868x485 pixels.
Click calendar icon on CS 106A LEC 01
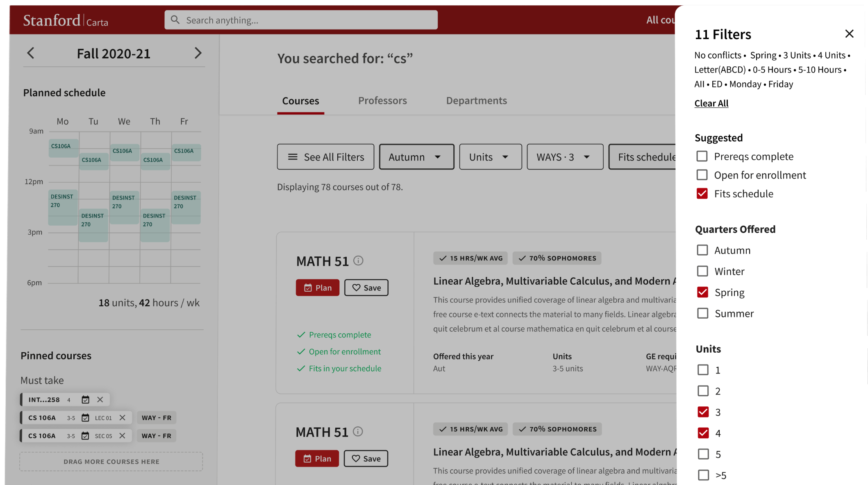(85, 418)
